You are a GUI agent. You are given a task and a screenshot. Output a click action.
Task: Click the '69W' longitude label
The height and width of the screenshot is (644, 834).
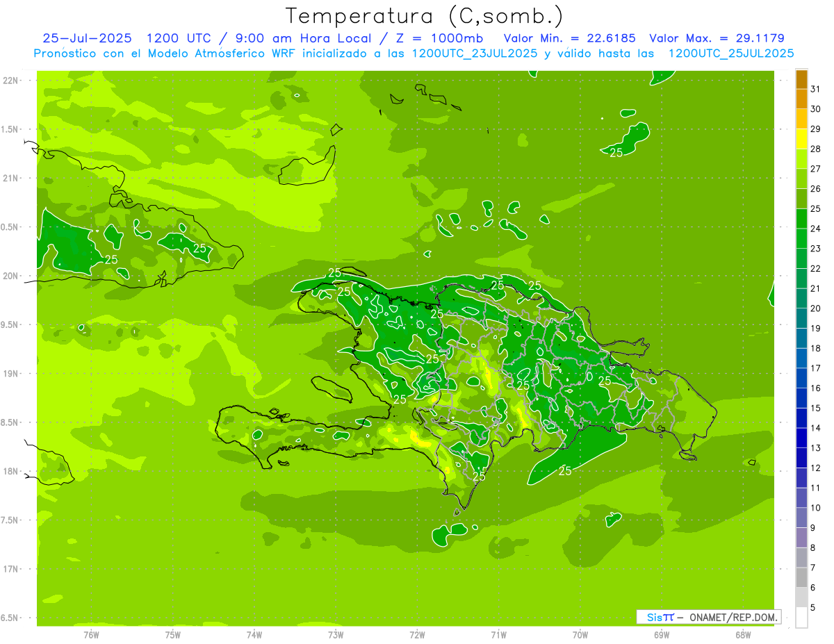(662, 634)
